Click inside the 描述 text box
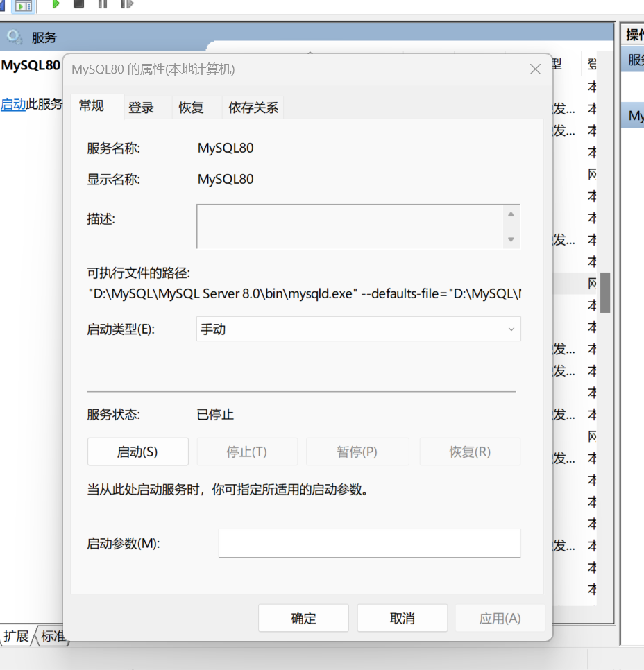Image resolution: width=644 pixels, height=670 pixels. tap(350, 227)
